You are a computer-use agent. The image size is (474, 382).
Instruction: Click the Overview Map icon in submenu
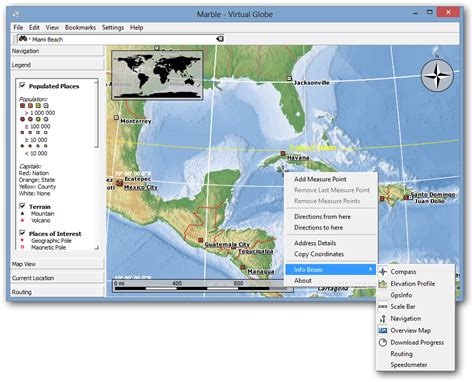tap(383, 331)
